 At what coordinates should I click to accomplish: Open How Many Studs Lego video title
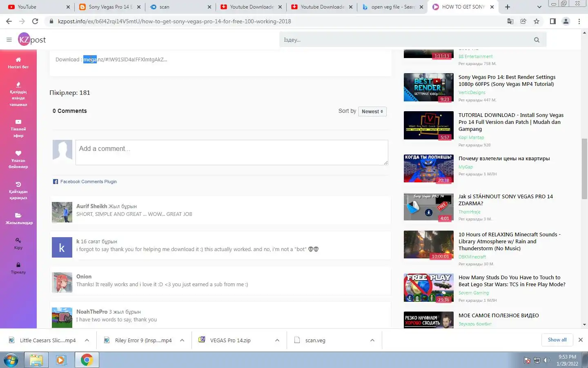(512, 281)
